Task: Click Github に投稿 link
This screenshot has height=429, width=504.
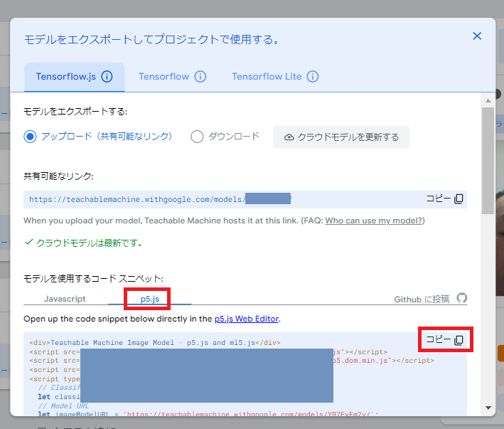Action: [422, 299]
